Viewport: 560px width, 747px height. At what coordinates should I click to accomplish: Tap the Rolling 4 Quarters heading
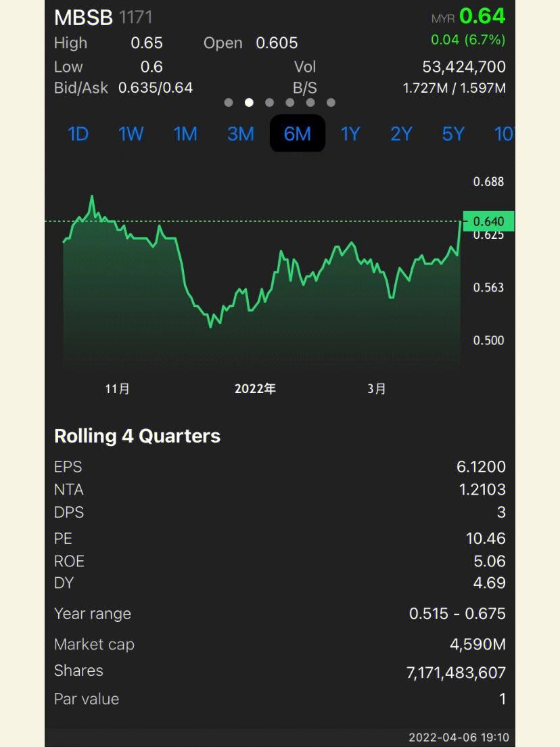pos(137,436)
